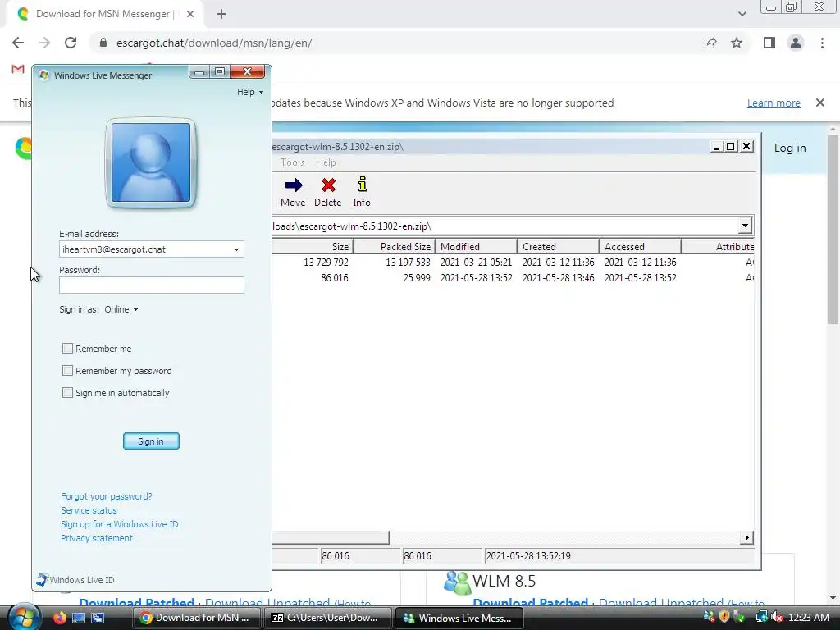Click the Messenger tray icon
The height and width of the screenshot is (630, 840).
tap(709, 617)
